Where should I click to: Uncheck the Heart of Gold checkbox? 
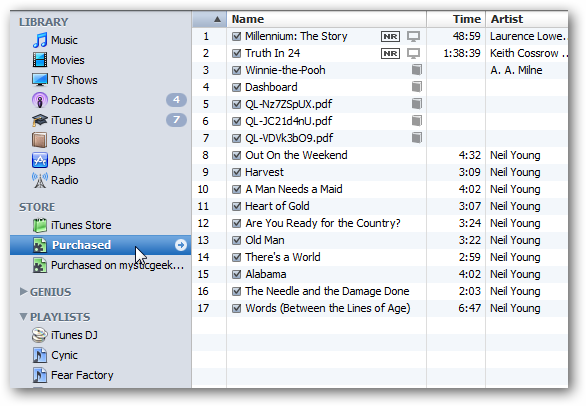pos(236,206)
